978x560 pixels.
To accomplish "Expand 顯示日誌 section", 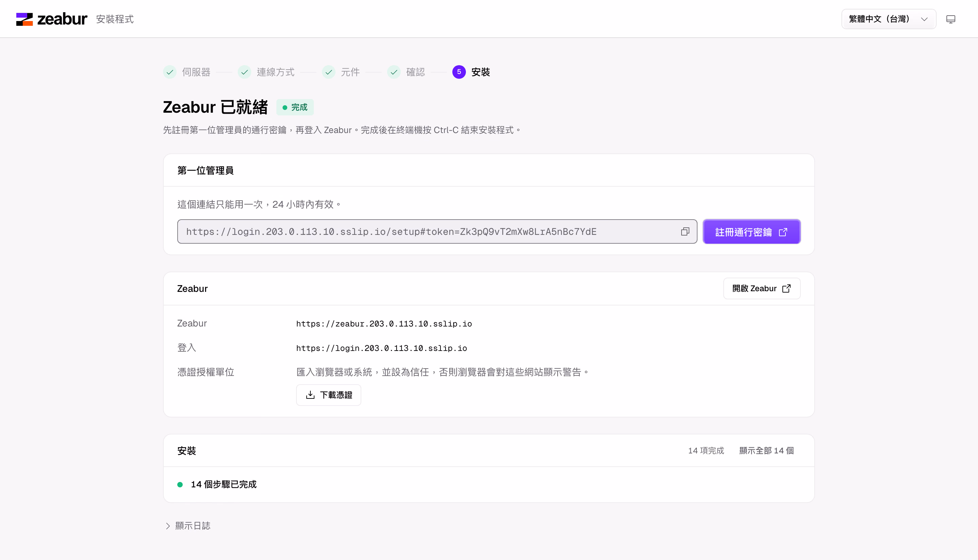I will pyautogui.click(x=188, y=525).
